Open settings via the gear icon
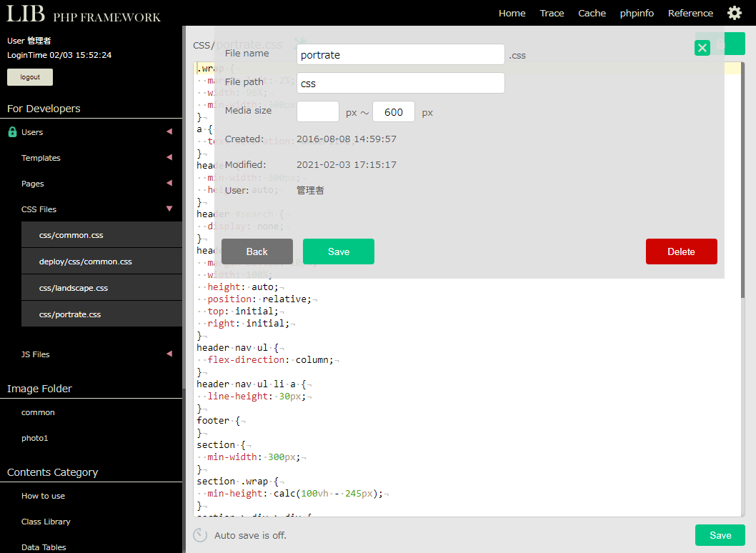The image size is (756, 553). click(734, 13)
